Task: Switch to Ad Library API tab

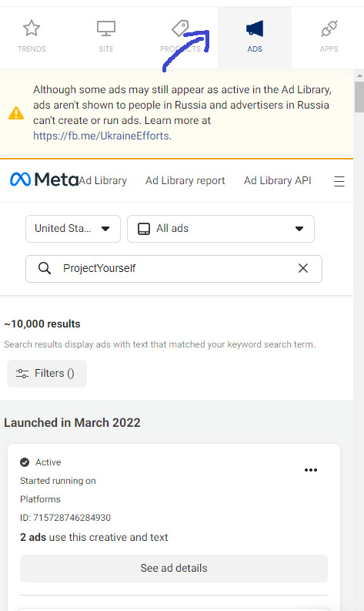Action: tap(278, 180)
